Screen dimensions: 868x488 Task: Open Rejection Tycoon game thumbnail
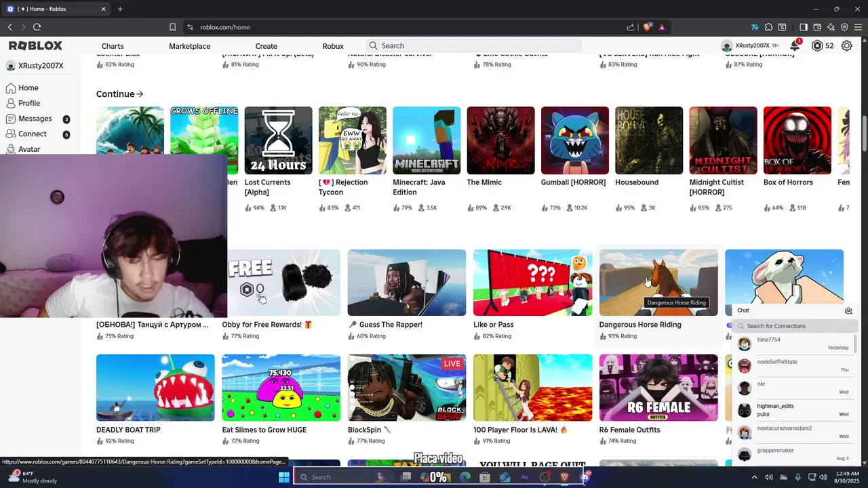coord(352,140)
